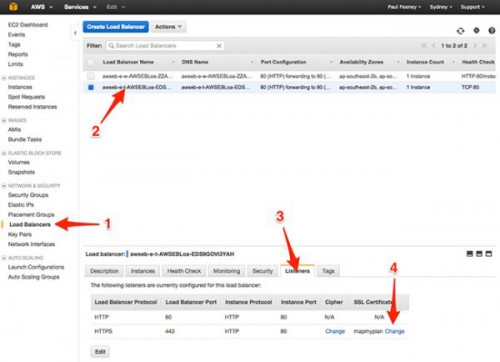Viewport: 500px width, 362px height.
Task: Collapse the NETWORK & SECURITY sidebar section
Action: coord(4,186)
